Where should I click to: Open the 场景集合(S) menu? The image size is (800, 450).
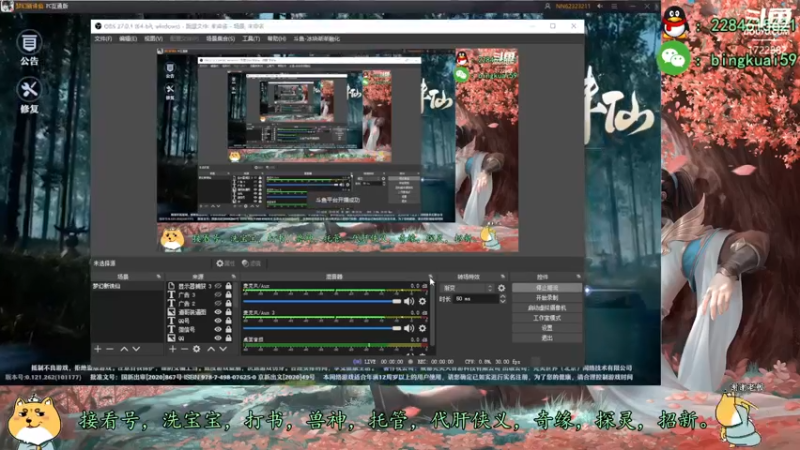(x=220, y=39)
